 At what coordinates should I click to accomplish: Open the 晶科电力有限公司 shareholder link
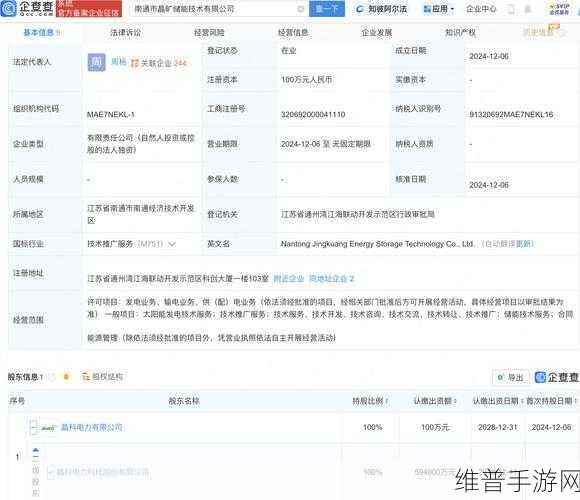coord(91,428)
